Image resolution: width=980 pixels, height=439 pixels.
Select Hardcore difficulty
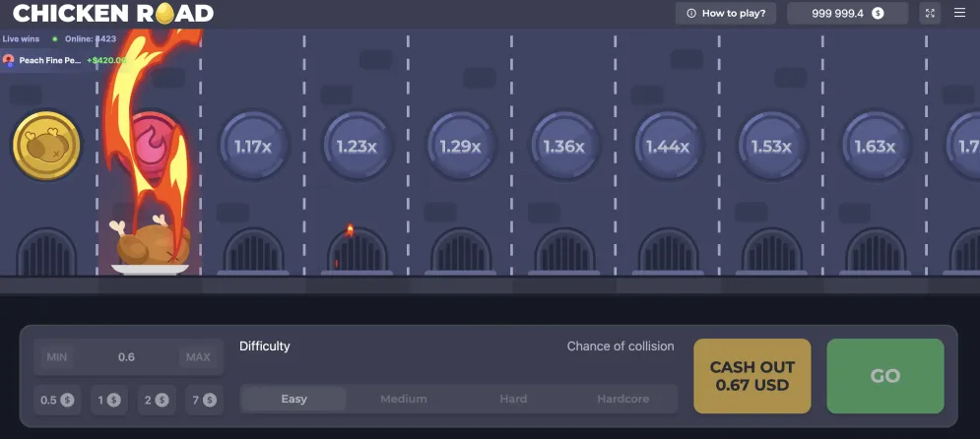click(x=622, y=399)
